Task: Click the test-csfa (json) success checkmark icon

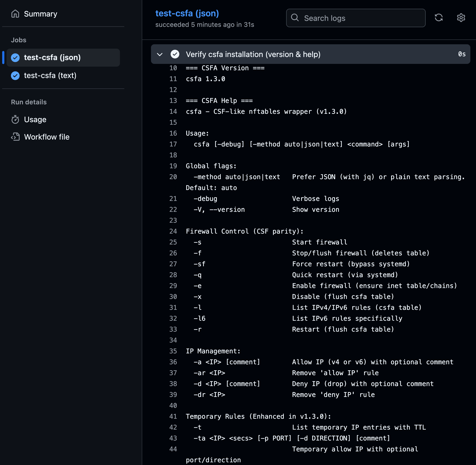Action: coord(15,58)
